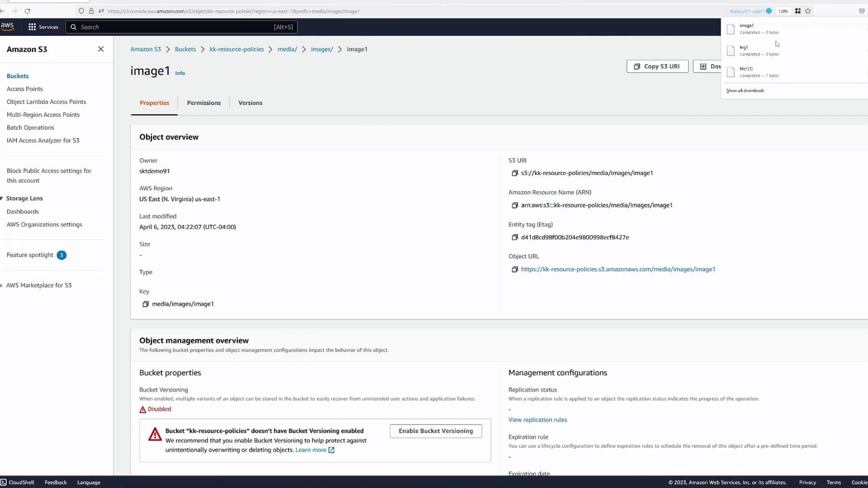Close the Amazon S3 sidebar panel
This screenshot has width=868, height=488.
coord(101,49)
